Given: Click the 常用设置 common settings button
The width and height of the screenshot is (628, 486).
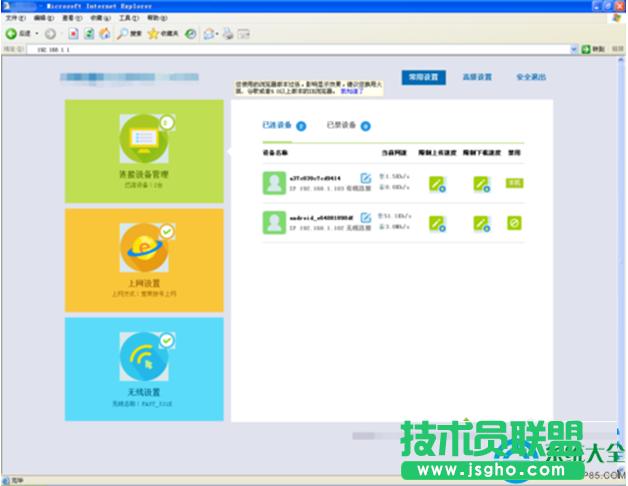Looking at the screenshot, I should (424, 77).
